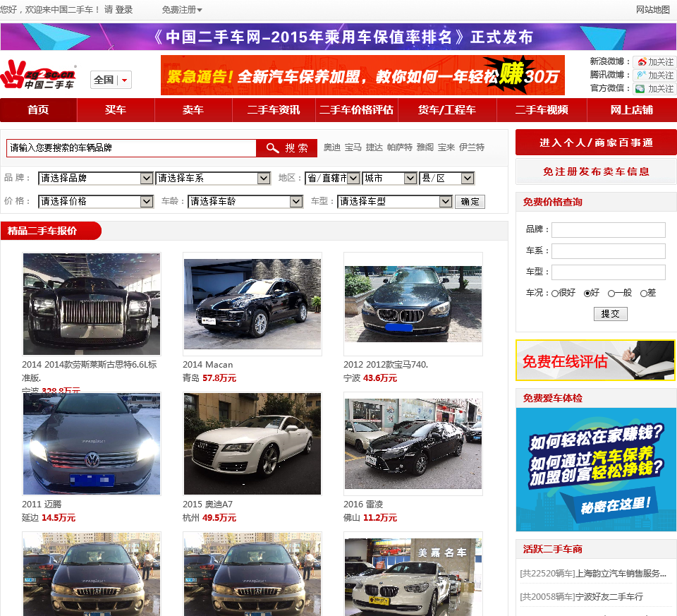
Task: Open the 二手车视频 nav tab
Action: 542,110
